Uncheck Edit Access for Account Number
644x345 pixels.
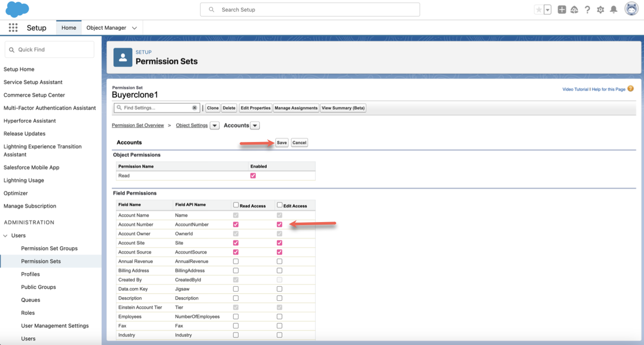click(279, 225)
